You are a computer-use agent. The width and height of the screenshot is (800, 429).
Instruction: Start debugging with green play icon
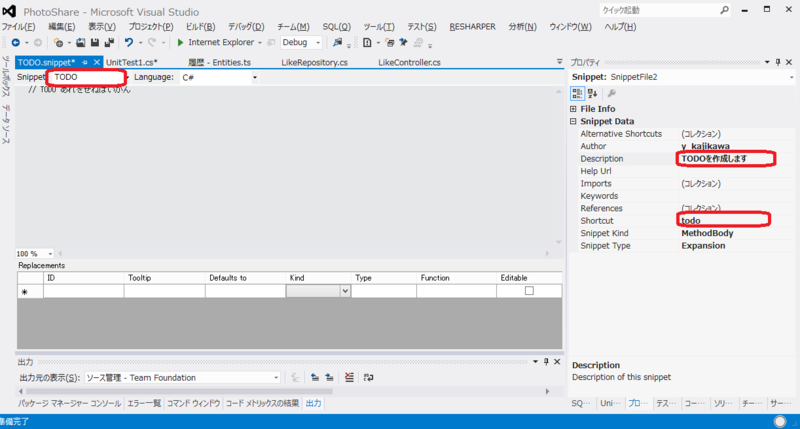180,43
